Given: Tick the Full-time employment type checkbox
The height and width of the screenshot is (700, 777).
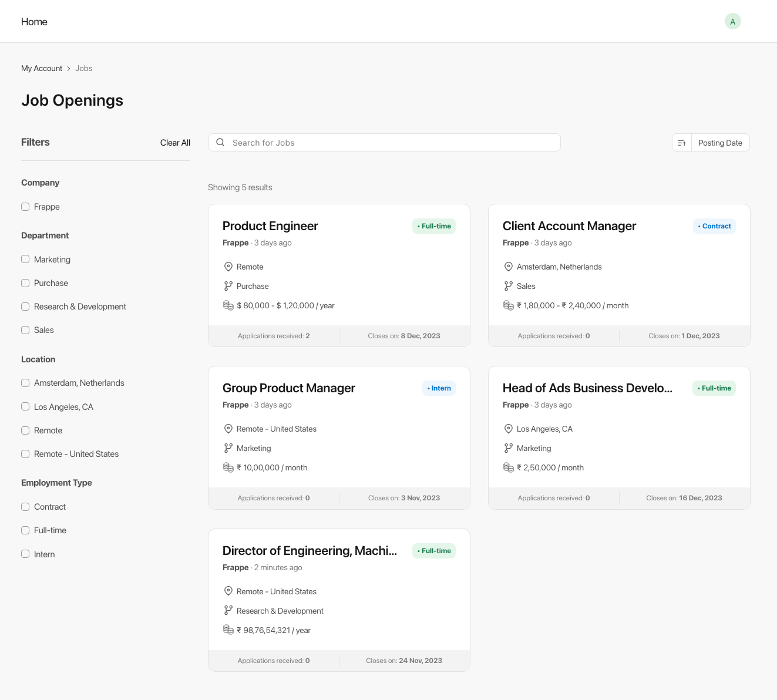Looking at the screenshot, I should 25,530.
